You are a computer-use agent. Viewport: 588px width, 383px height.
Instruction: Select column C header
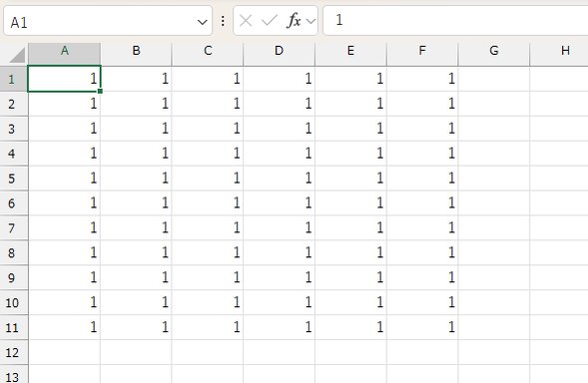click(x=208, y=54)
